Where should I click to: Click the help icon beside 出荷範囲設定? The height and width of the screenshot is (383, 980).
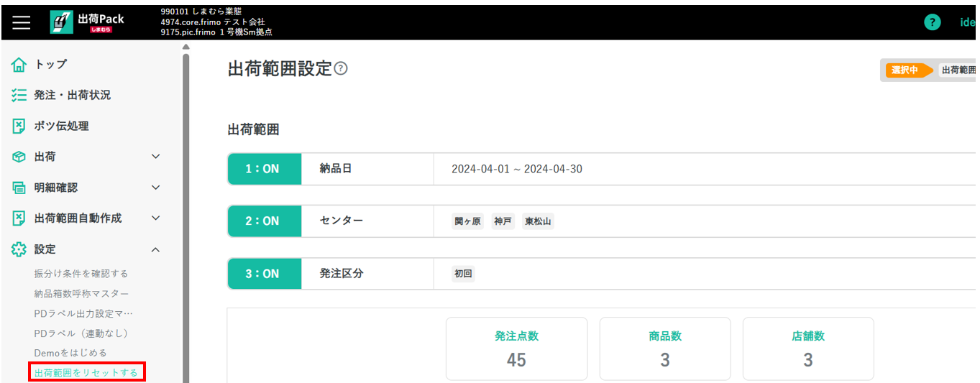coord(341,69)
